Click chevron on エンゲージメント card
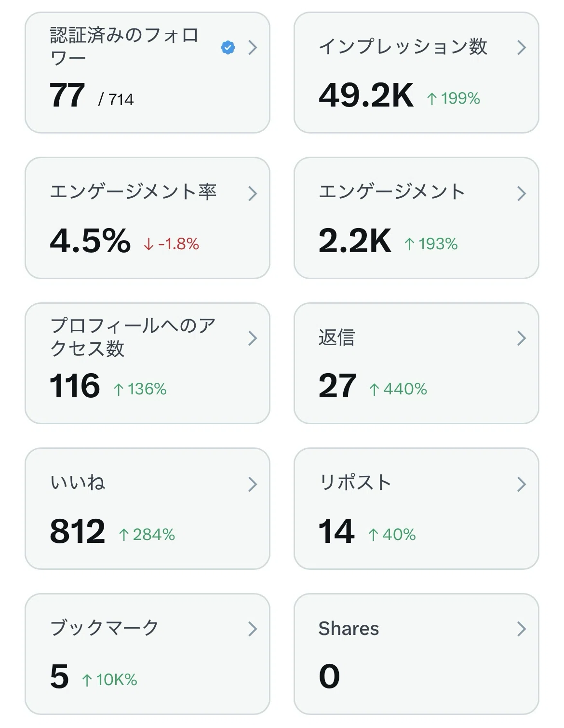The image size is (564, 728). [x=521, y=194]
